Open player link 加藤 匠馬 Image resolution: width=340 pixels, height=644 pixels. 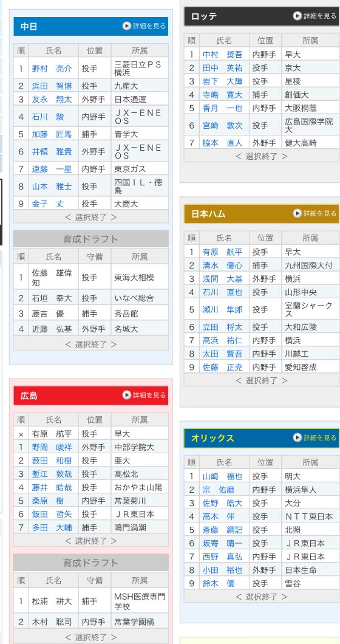(52, 134)
